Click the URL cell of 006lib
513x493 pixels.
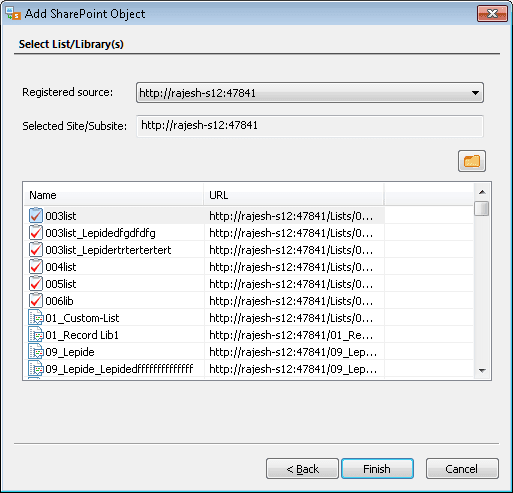click(291, 301)
